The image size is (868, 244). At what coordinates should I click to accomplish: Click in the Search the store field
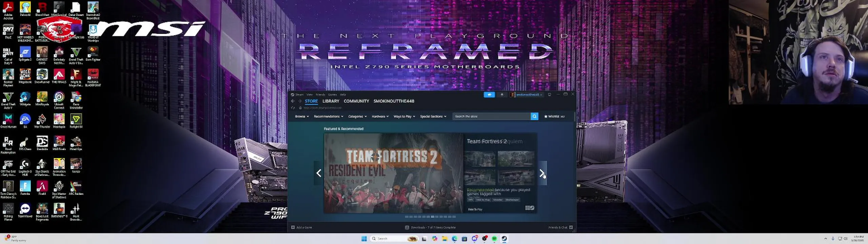coord(491,116)
